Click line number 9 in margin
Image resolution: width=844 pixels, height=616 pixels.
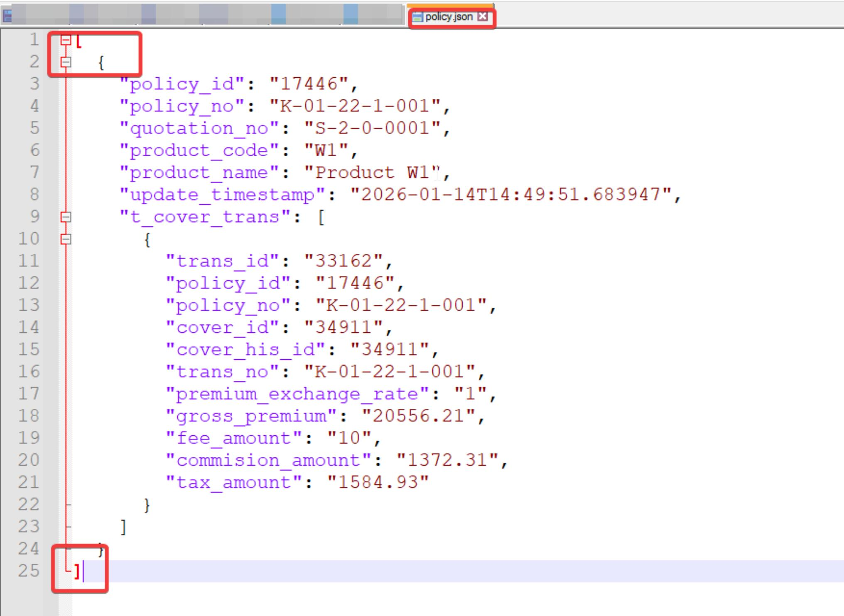pyautogui.click(x=35, y=217)
